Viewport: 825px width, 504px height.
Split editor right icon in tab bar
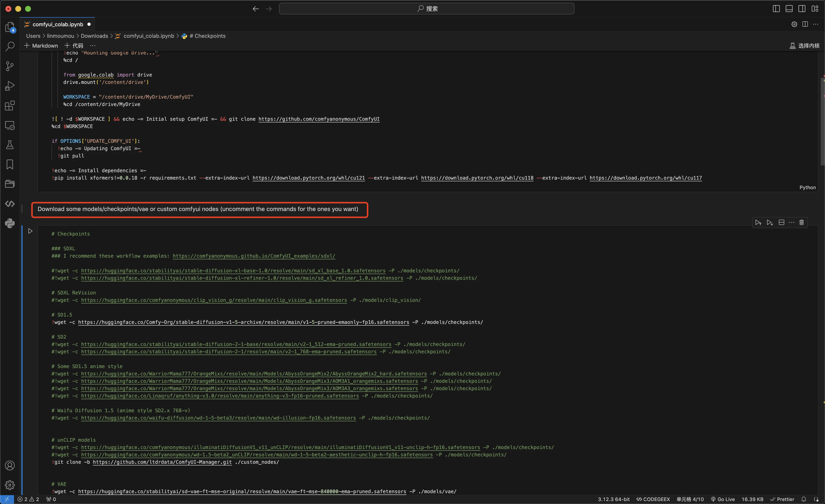pyautogui.click(x=805, y=24)
